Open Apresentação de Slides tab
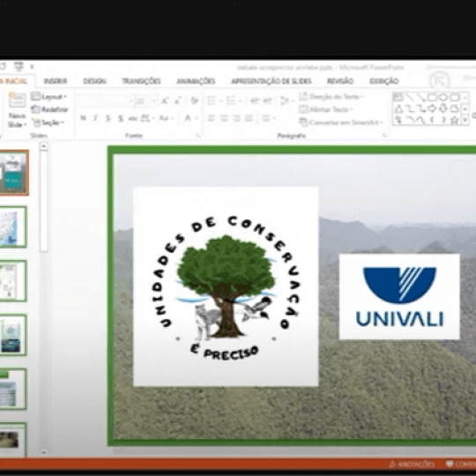 click(x=271, y=81)
